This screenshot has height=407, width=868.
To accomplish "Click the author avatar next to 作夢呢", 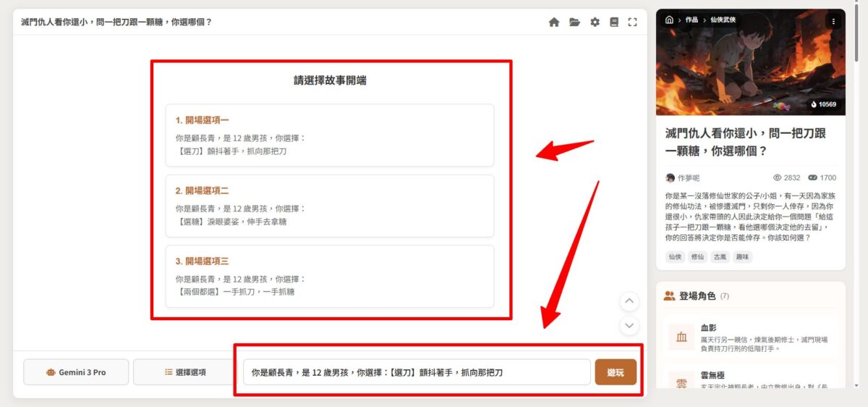I will 670,177.
